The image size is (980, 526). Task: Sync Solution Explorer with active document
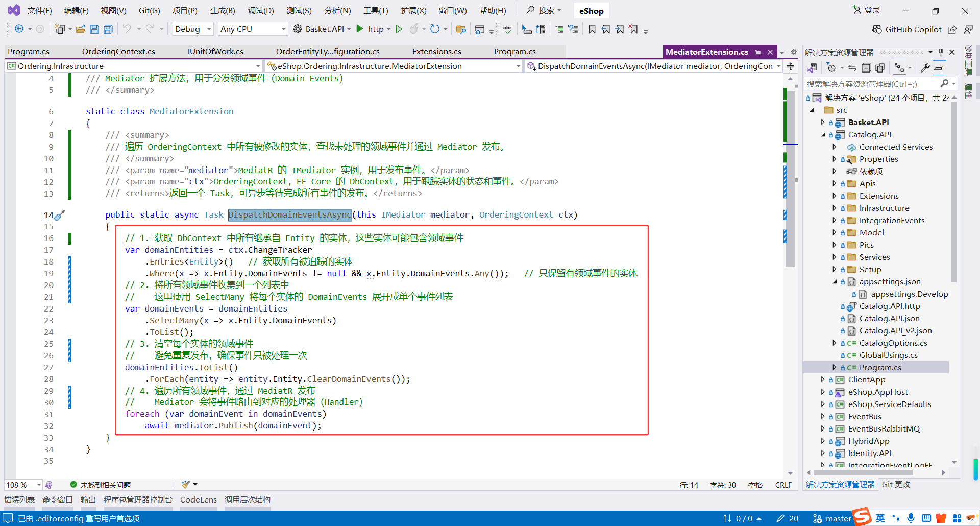pyautogui.click(x=852, y=67)
